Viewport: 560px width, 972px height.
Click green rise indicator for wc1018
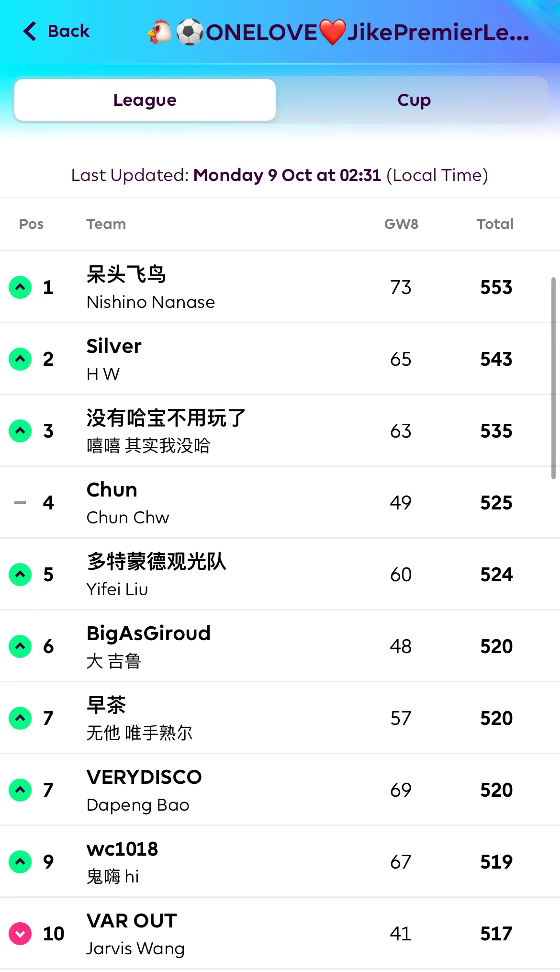[x=20, y=862]
